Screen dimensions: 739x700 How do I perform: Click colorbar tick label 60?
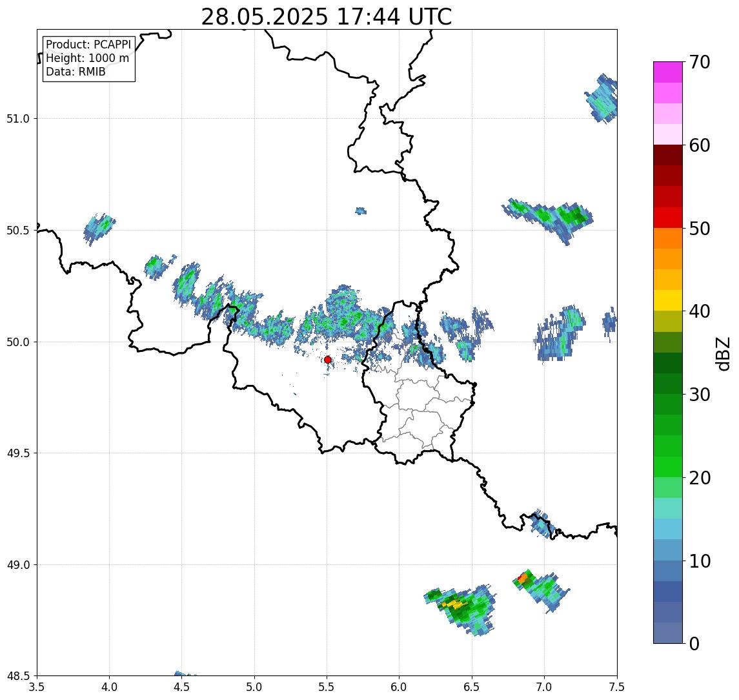pyautogui.click(x=700, y=145)
